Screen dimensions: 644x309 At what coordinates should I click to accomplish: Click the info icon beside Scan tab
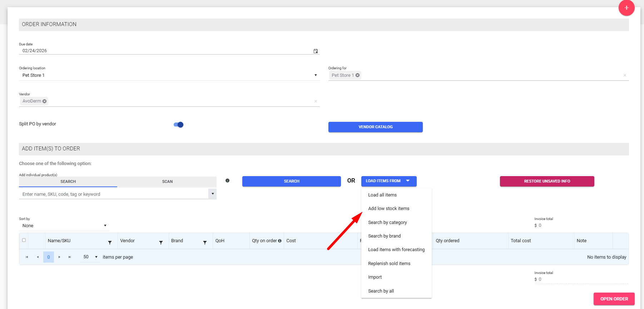pyautogui.click(x=227, y=181)
